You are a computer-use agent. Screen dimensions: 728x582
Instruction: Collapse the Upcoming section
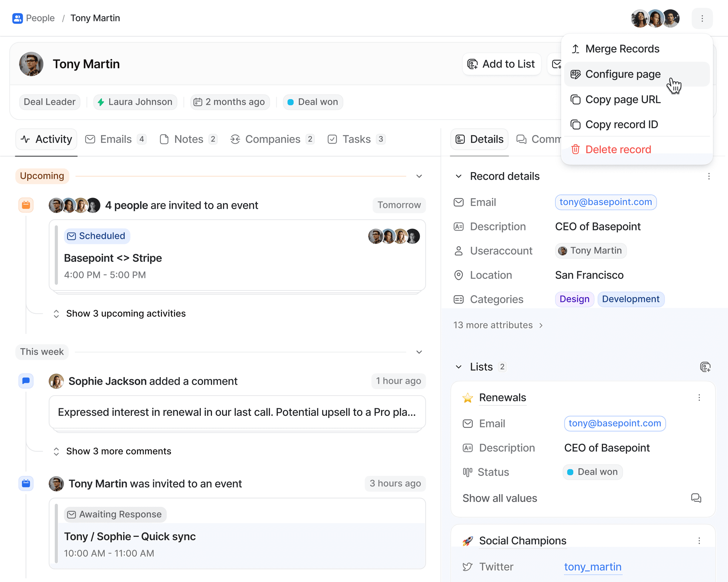[419, 176]
